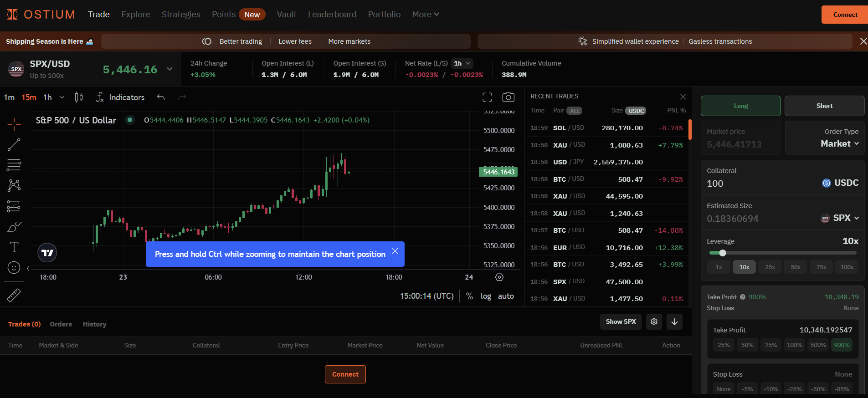Open the Portfolio page
Screen dimensions: 868x398
coord(384,15)
